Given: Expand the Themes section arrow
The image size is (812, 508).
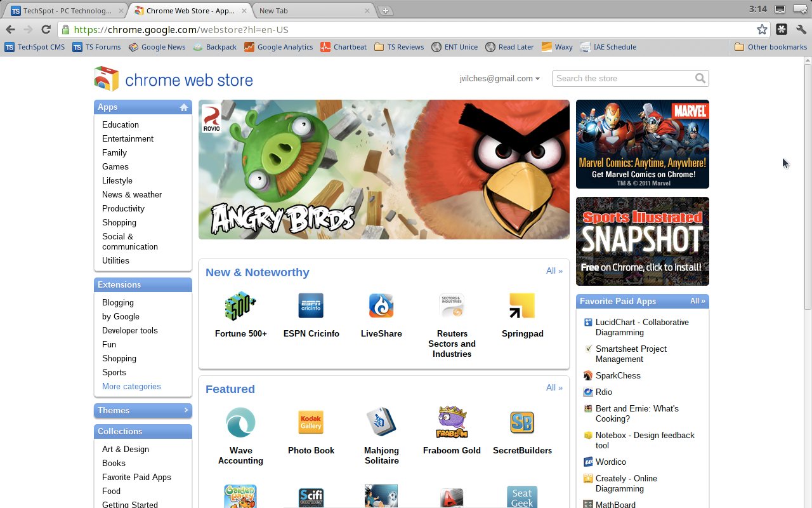Looking at the screenshot, I should (186, 410).
